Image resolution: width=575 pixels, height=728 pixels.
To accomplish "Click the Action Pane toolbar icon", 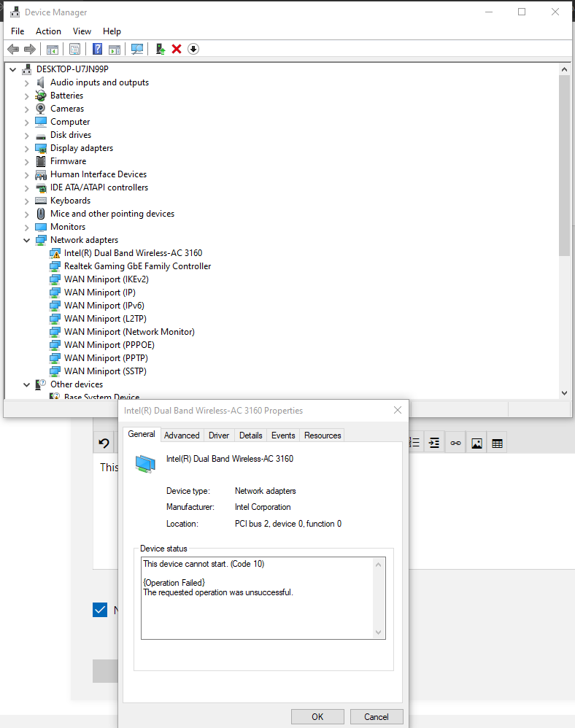I will coord(115,49).
